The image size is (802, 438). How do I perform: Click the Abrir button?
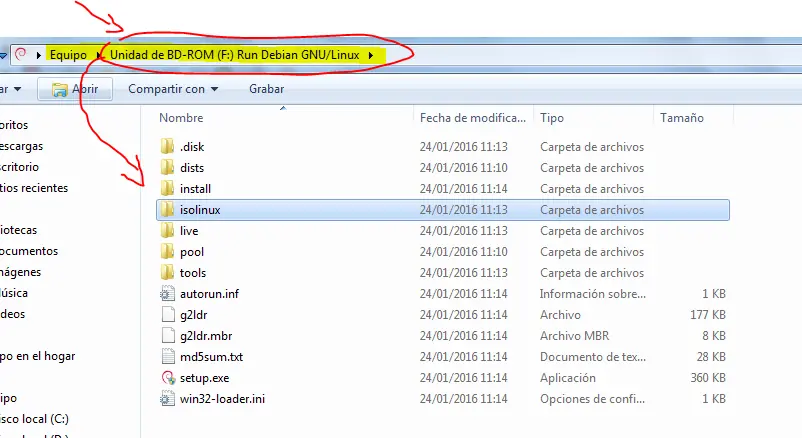coord(75,89)
